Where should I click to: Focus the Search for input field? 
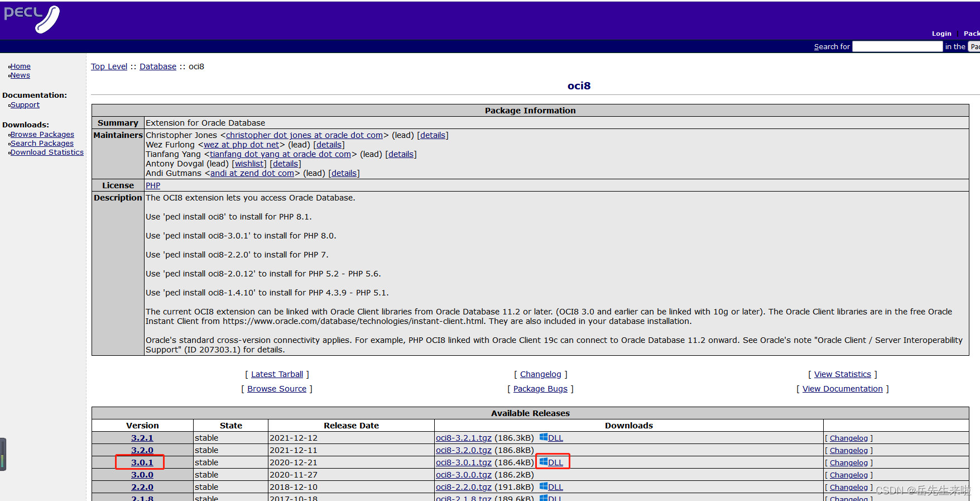click(x=897, y=46)
